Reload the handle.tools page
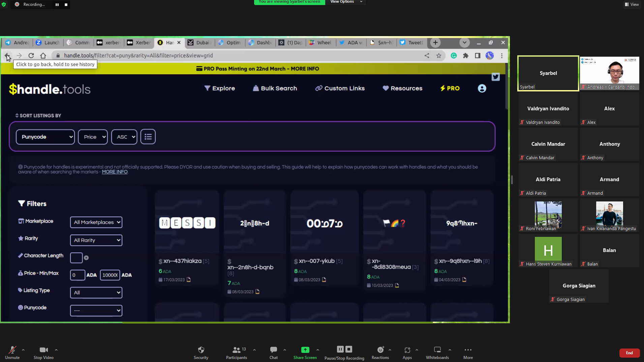 (31, 56)
